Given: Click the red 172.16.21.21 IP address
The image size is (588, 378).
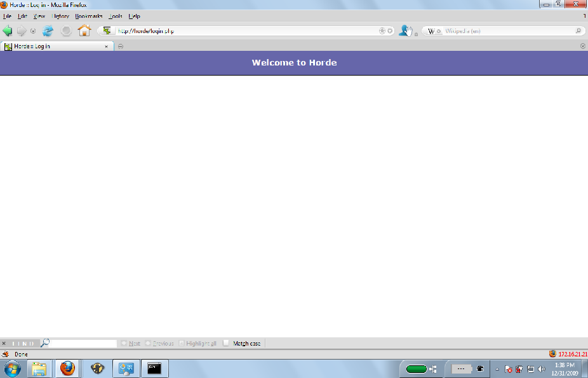Looking at the screenshot, I should pyautogui.click(x=573, y=354).
